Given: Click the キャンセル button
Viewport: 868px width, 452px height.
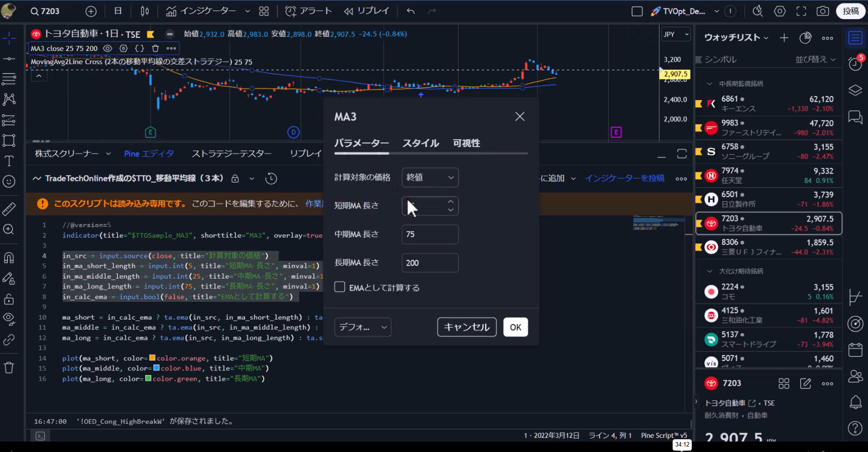Looking at the screenshot, I should click(467, 327).
